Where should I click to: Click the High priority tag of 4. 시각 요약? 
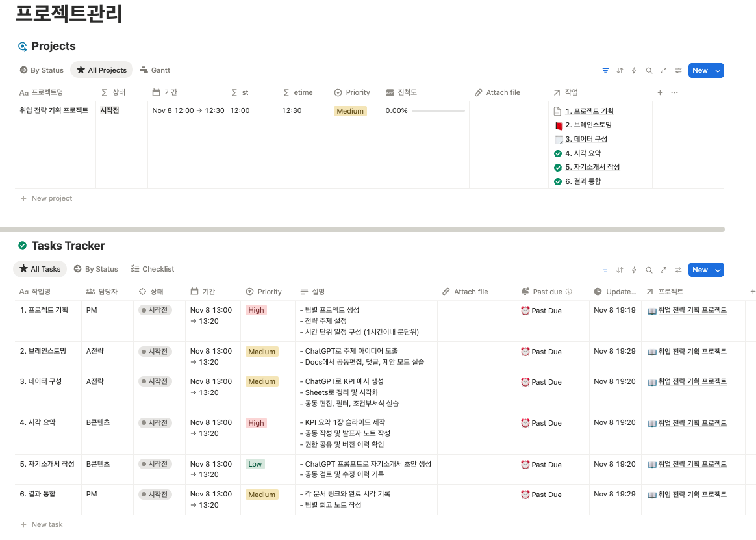[257, 423]
